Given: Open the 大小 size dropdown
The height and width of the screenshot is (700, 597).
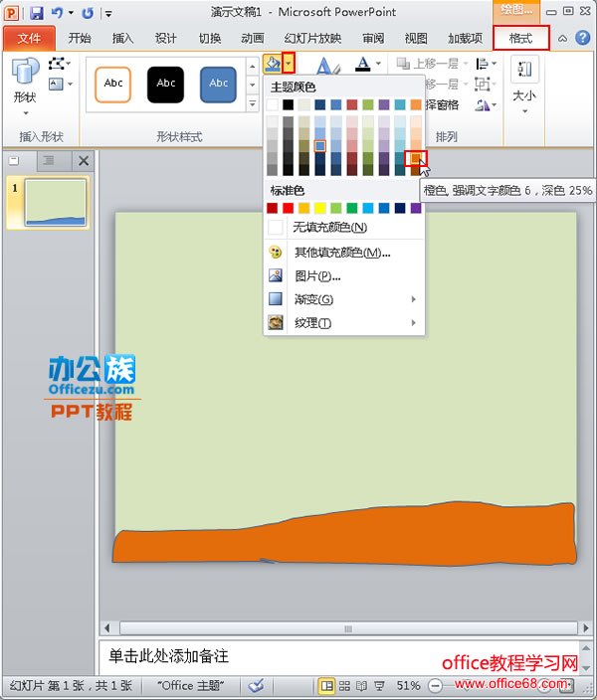Looking at the screenshot, I should click(x=524, y=87).
